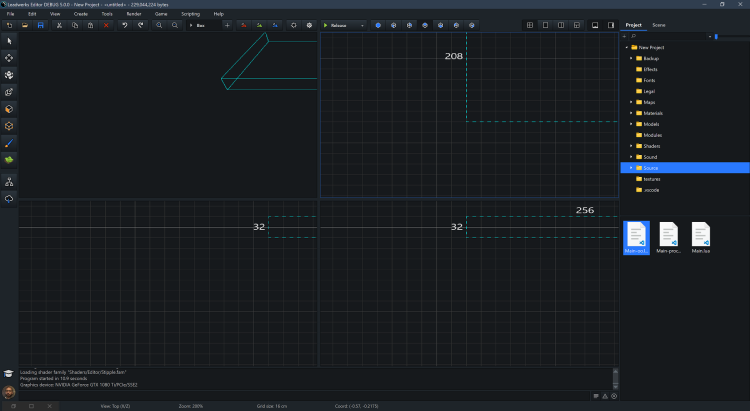Click the Undo arrow icon
This screenshot has width=750, height=411.
pyautogui.click(x=125, y=25)
